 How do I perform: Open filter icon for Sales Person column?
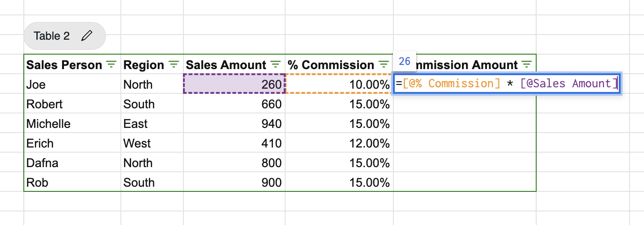[x=111, y=64]
